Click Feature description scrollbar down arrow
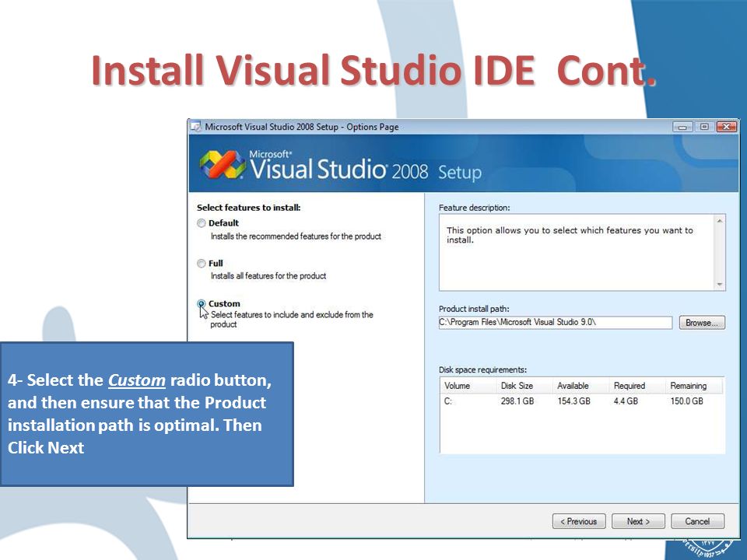Viewport: 747px width, 560px height. point(719,285)
